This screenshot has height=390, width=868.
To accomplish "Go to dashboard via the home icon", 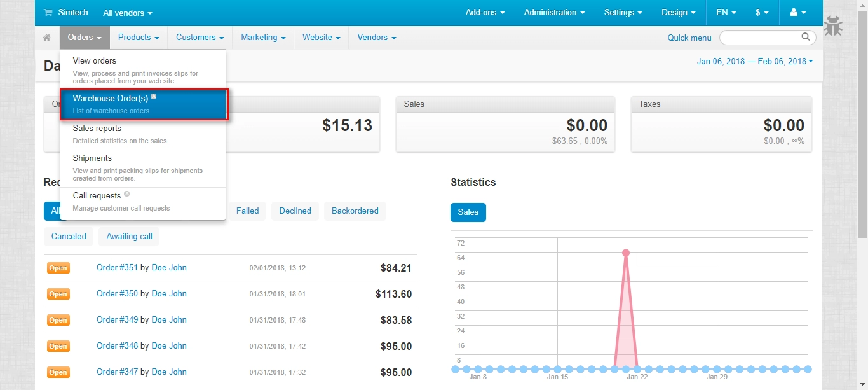I will coord(47,38).
